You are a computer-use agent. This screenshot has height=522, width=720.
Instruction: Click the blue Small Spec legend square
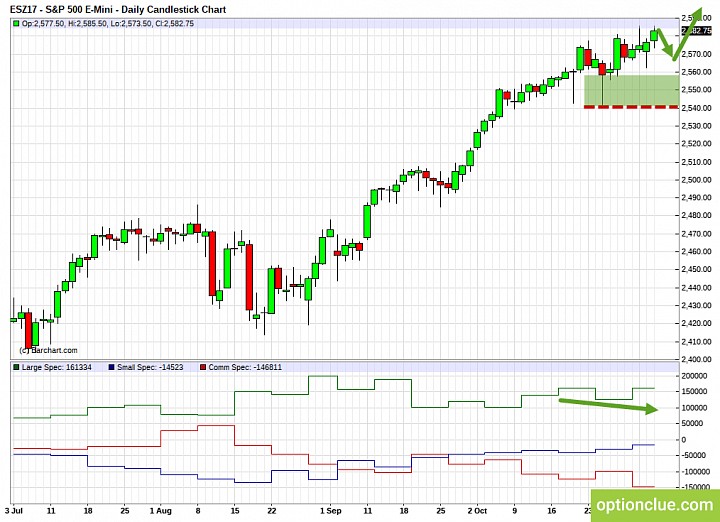click(x=112, y=367)
